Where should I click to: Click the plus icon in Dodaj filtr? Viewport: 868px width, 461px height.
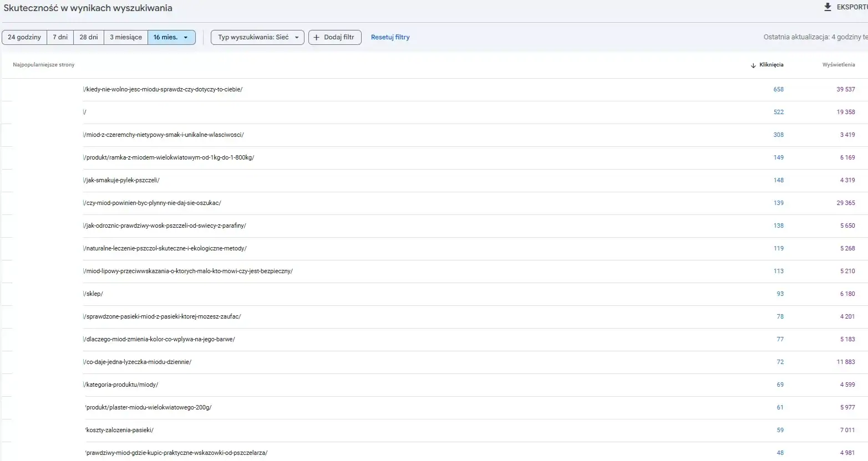[x=317, y=37]
